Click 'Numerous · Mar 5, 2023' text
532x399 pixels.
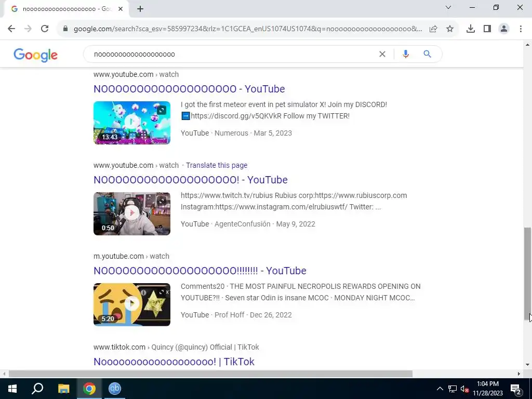(253, 133)
